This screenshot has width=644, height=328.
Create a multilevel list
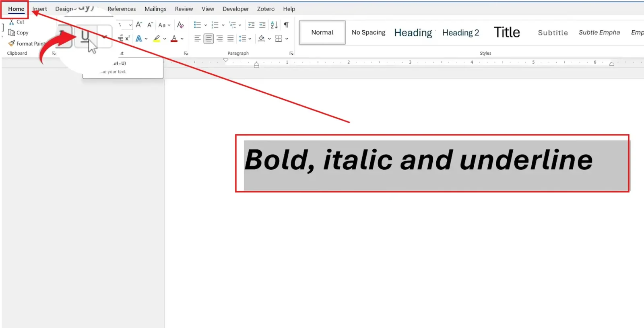click(x=233, y=25)
